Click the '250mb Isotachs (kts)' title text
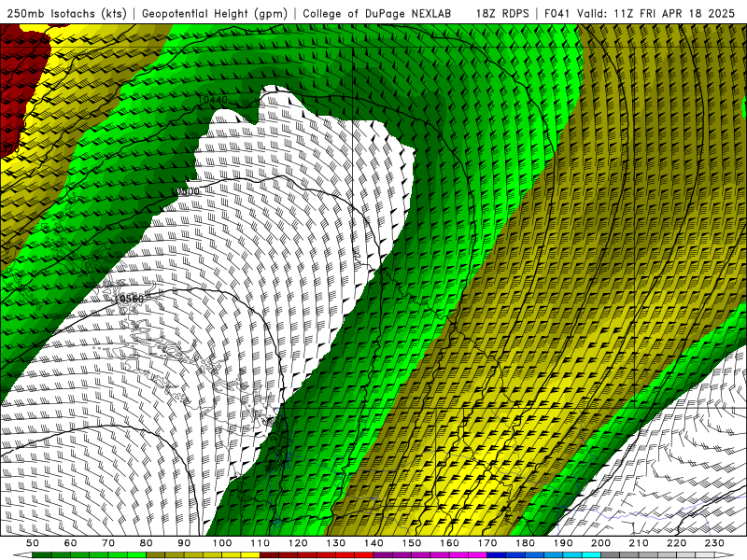This screenshot has height=560, width=747. click(67, 13)
